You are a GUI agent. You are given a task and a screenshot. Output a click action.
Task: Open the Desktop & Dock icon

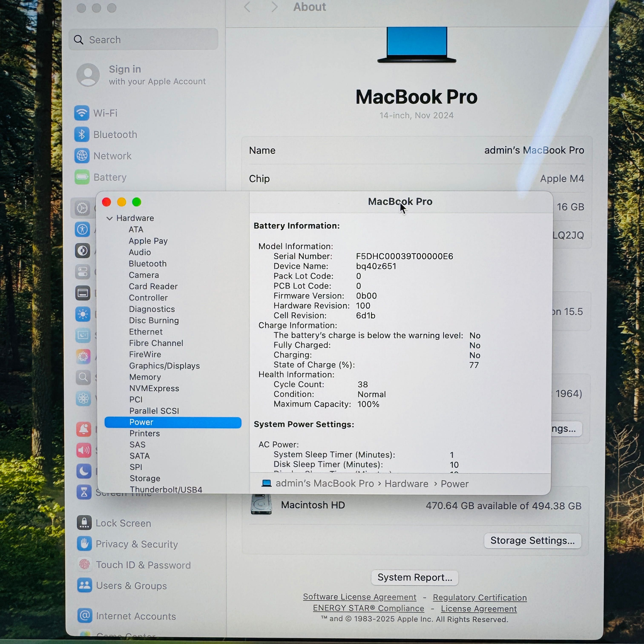coord(83,293)
